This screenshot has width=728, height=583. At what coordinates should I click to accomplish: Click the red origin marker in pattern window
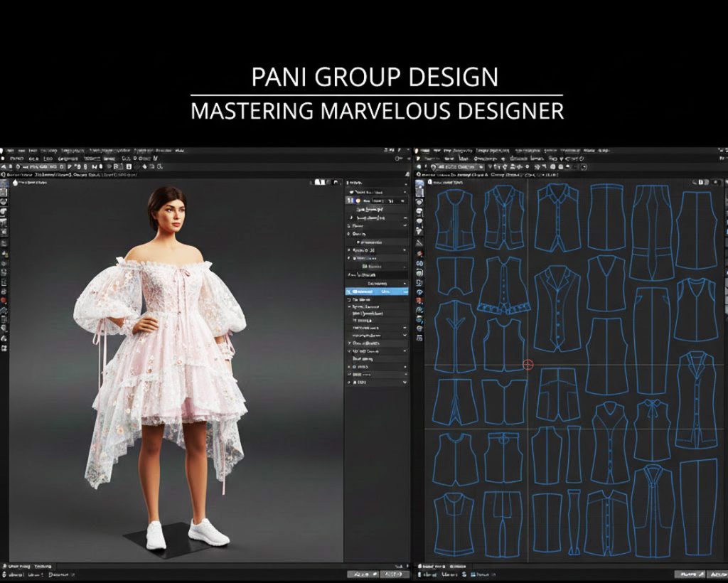(x=528, y=364)
